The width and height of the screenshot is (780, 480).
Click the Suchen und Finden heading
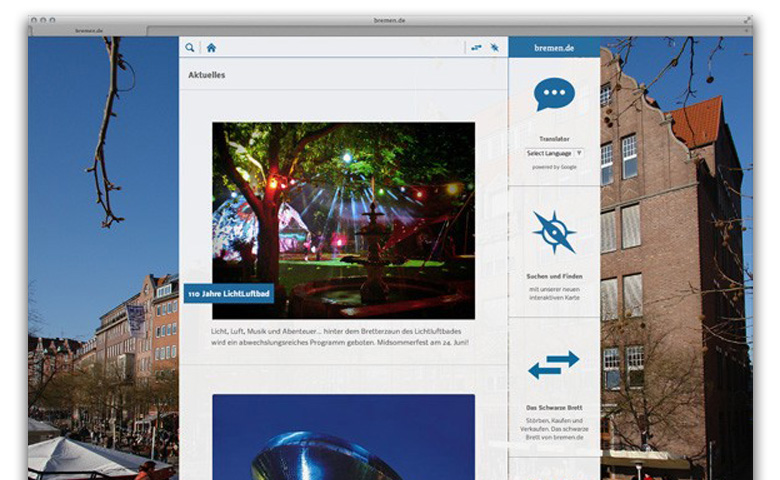[554, 276]
